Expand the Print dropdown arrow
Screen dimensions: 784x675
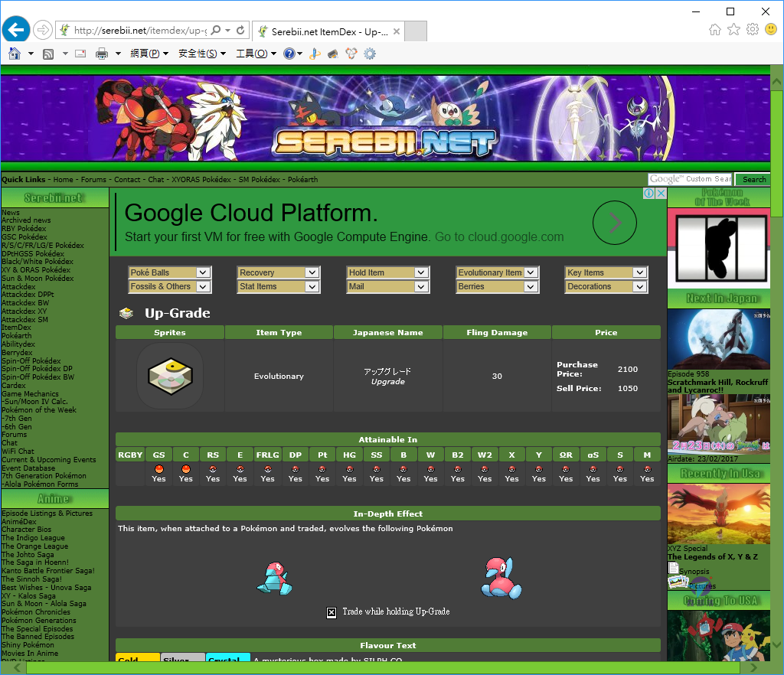pos(118,54)
